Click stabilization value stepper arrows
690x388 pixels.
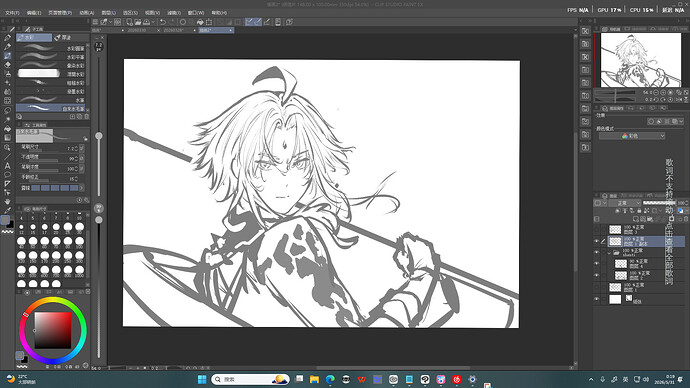click(x=76, y=179)
